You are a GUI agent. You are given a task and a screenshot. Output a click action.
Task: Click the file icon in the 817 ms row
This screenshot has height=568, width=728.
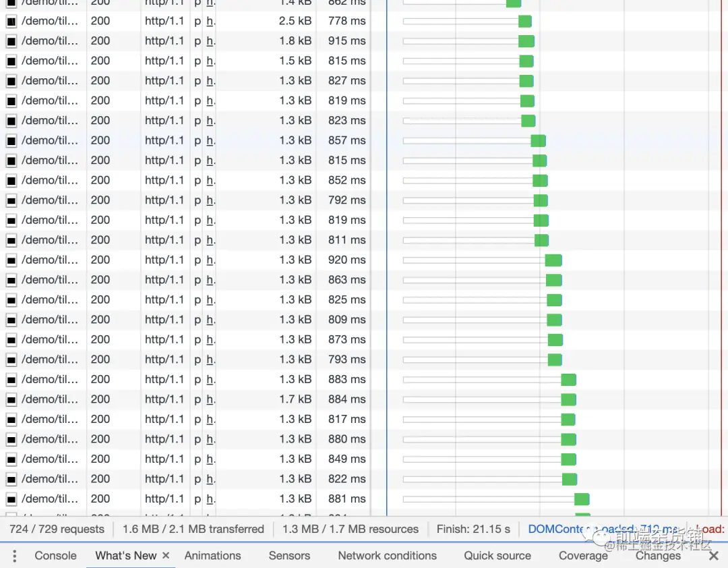(11, 420)
